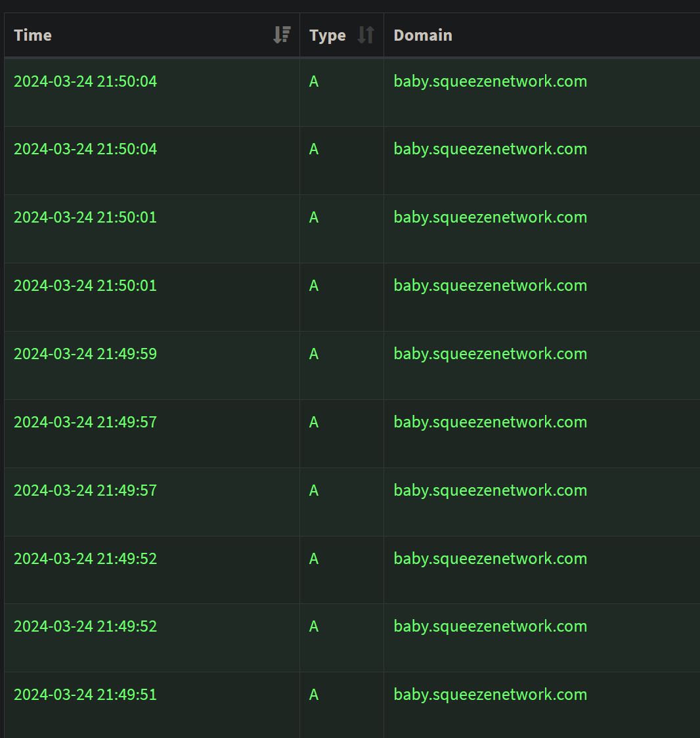This screenshot has width=700, height=738.
Task: Sort by Time using the descending sort icon
Action: pyautogui.click(x=282, y=35)
